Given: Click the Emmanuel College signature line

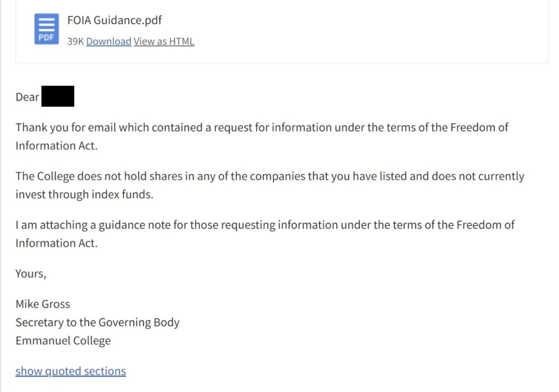Looking at the screenshot, I should [x=63, y=341].
